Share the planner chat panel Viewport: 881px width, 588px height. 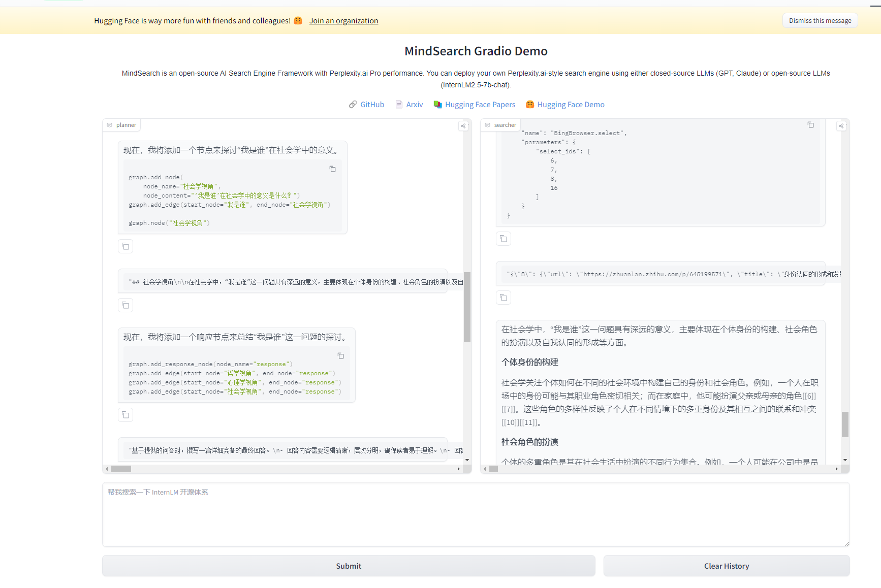pos(463,126)
